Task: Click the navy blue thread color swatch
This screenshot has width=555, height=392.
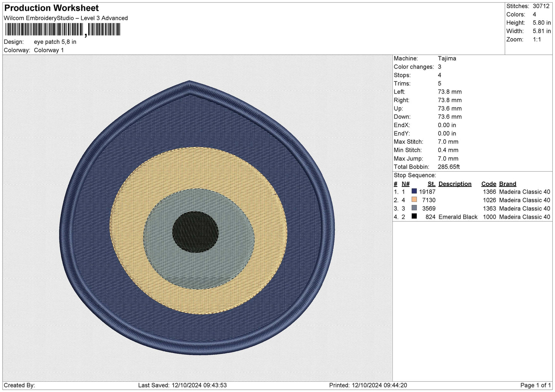Action: [x=414, y=191]
